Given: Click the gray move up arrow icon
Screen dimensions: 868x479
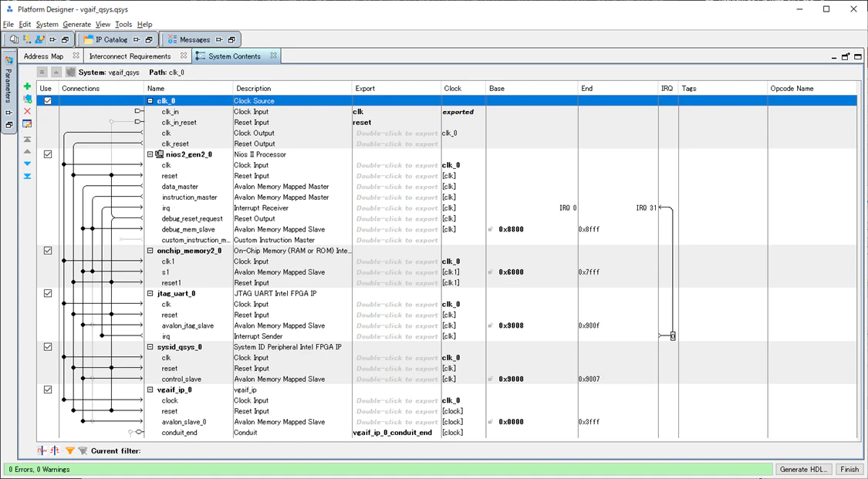Looking at the screenshot, I should tap(27, 151).
